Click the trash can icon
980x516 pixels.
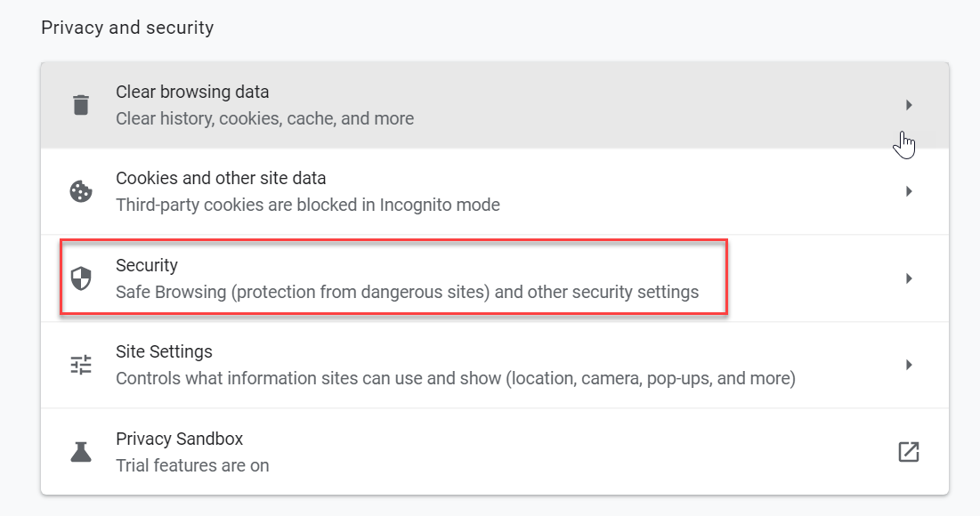[x=81, y=105]
